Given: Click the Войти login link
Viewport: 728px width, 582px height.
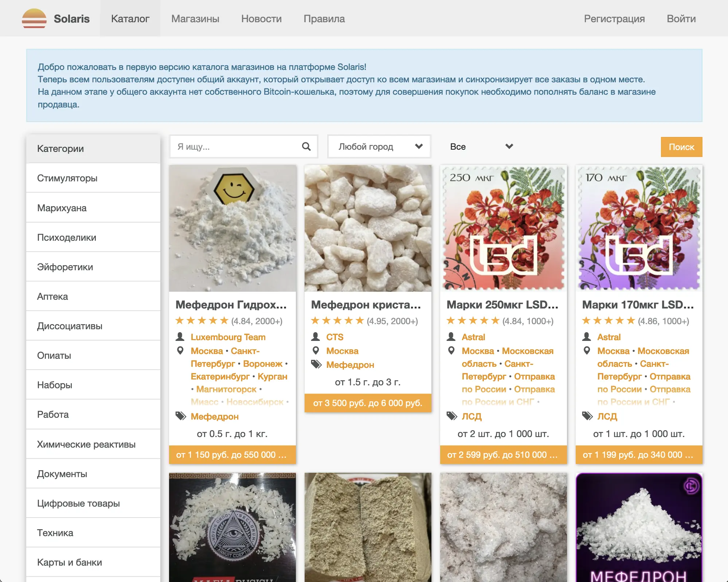Looking at the screenshot, I should click(x=681, y=19).
